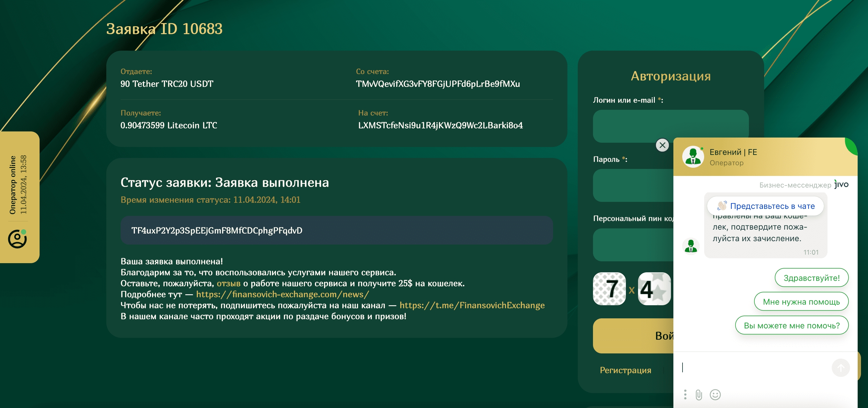The height and width of the screenshot is (408, 868).
Task: Click sender address TMvVQevifXG3vFY8FGjUPFd6pLrBe9fMXu
Action: 438,84
